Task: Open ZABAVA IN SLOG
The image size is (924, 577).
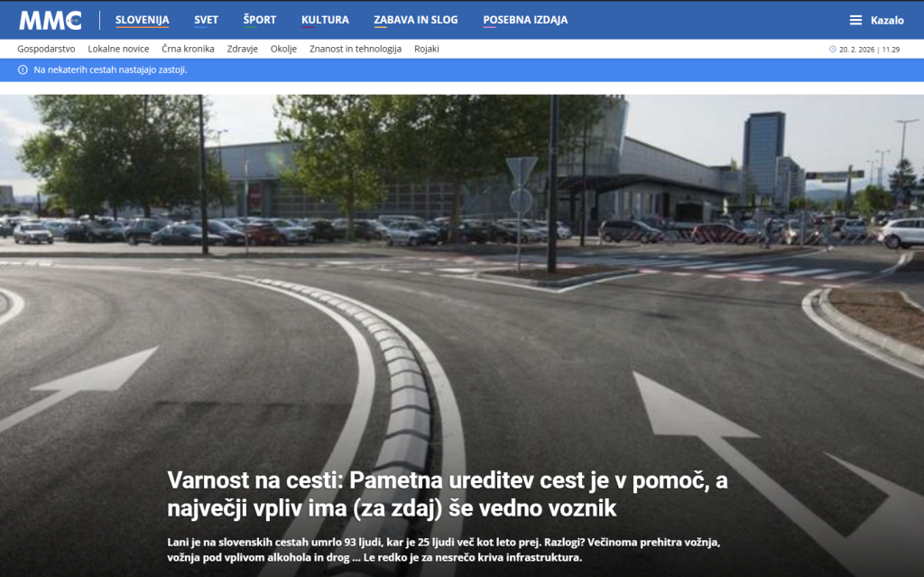Action: click(416, 17)
